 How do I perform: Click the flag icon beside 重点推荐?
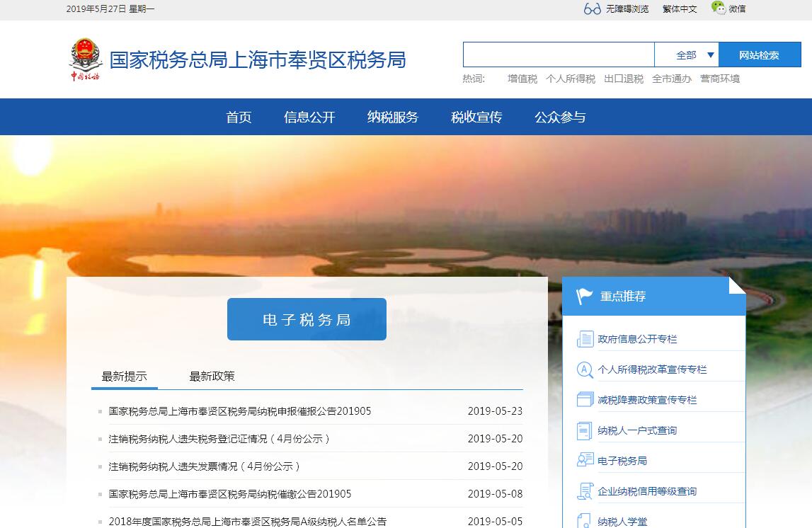tap(584, 297)
